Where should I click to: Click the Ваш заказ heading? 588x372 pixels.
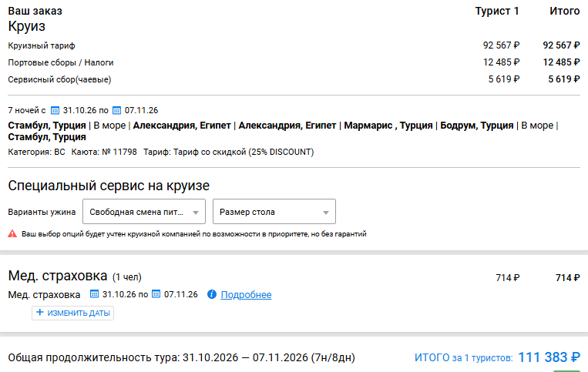tap(35, 12)
